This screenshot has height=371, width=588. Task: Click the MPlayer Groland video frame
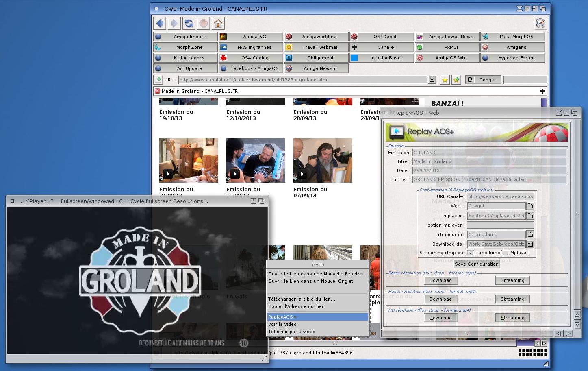(x=137, y=281)
